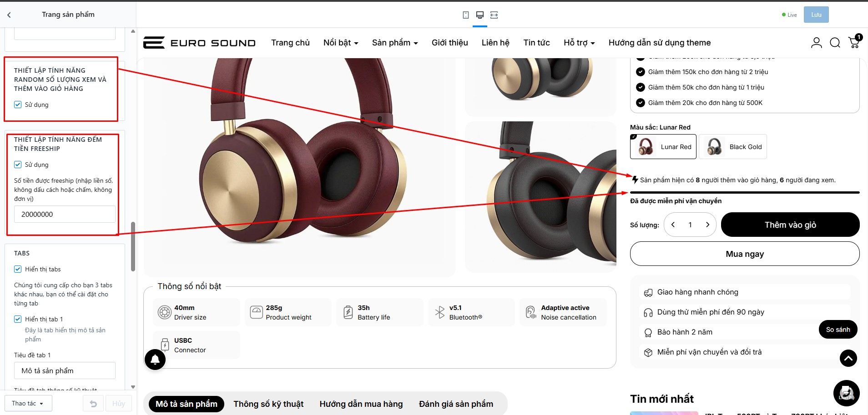Decrease quantity with left chevron
This screenshot has height=415, width=868.
[673, 225]
